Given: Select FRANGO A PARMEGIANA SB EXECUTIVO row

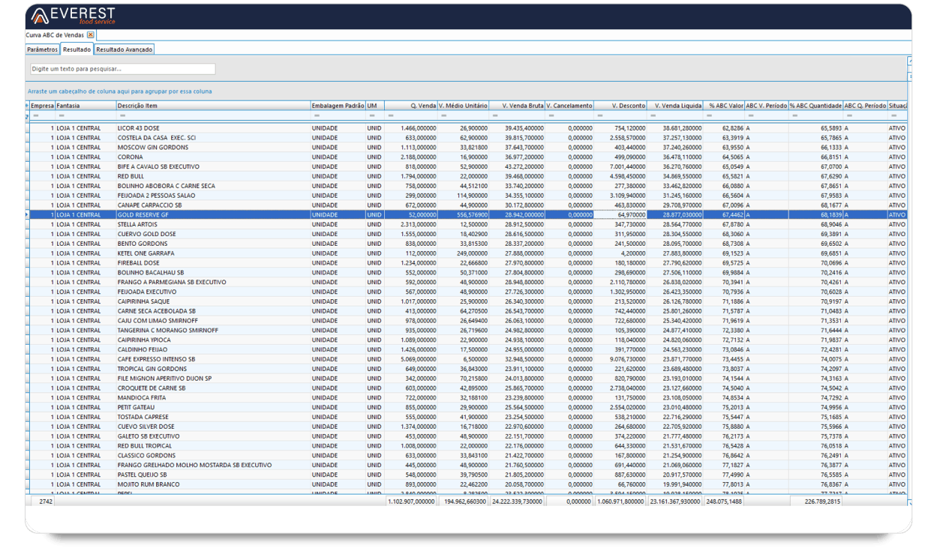Looking at the screenshot, I should pos(468,283).
